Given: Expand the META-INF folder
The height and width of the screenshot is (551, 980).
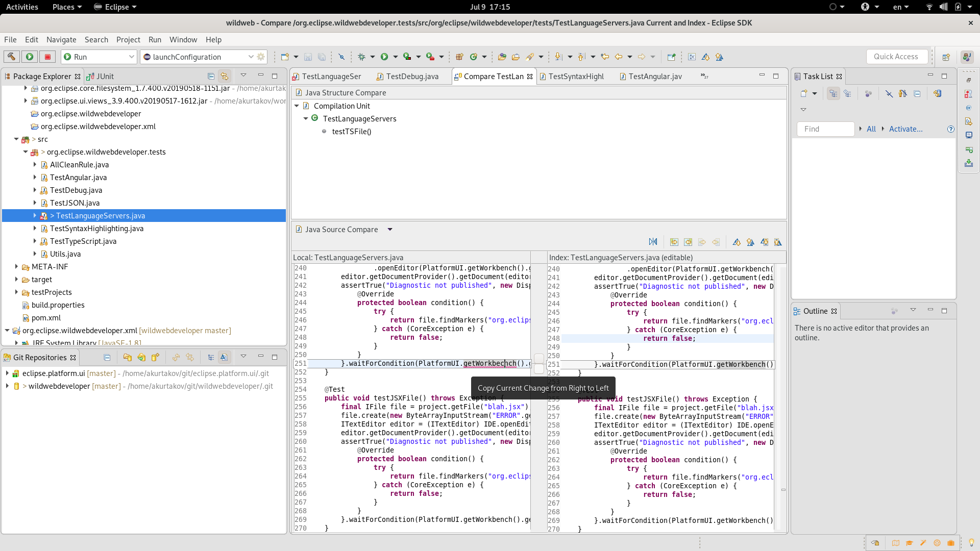Looking at the screenshot, I should (x=16, y=267).
